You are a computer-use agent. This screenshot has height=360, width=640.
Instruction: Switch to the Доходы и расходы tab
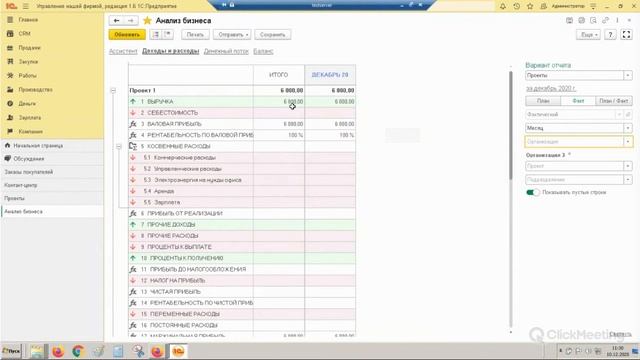click(171, 51)
